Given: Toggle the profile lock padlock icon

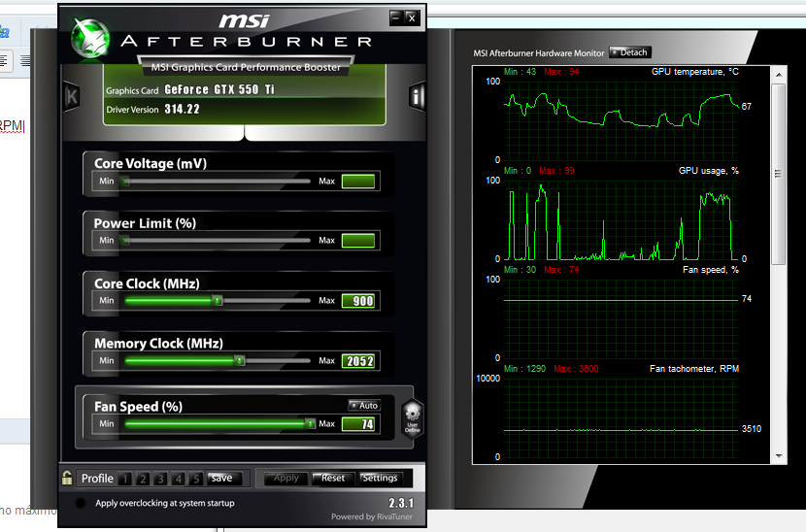Looking at the screenshot, I should pos(67,478).
